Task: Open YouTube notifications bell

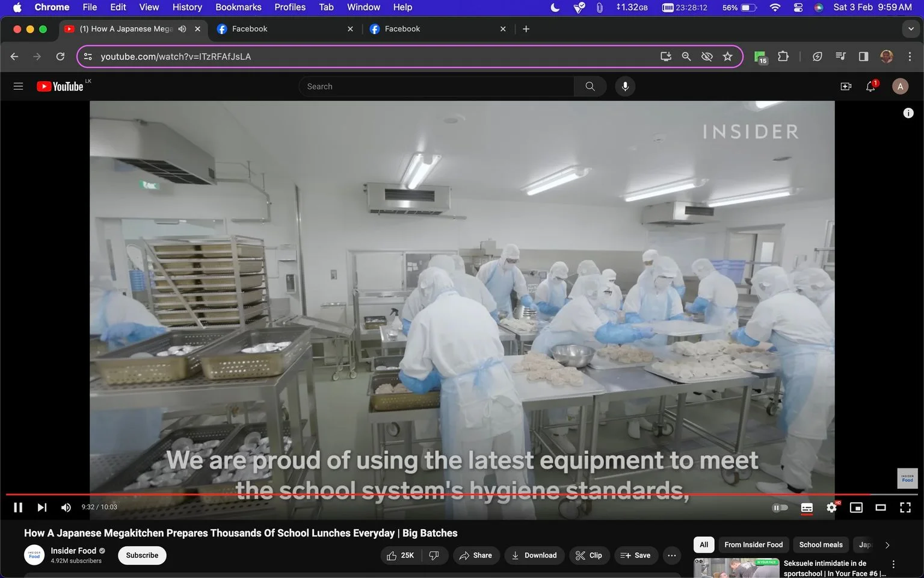Action: pyautogui.click(x=870, y=86)
